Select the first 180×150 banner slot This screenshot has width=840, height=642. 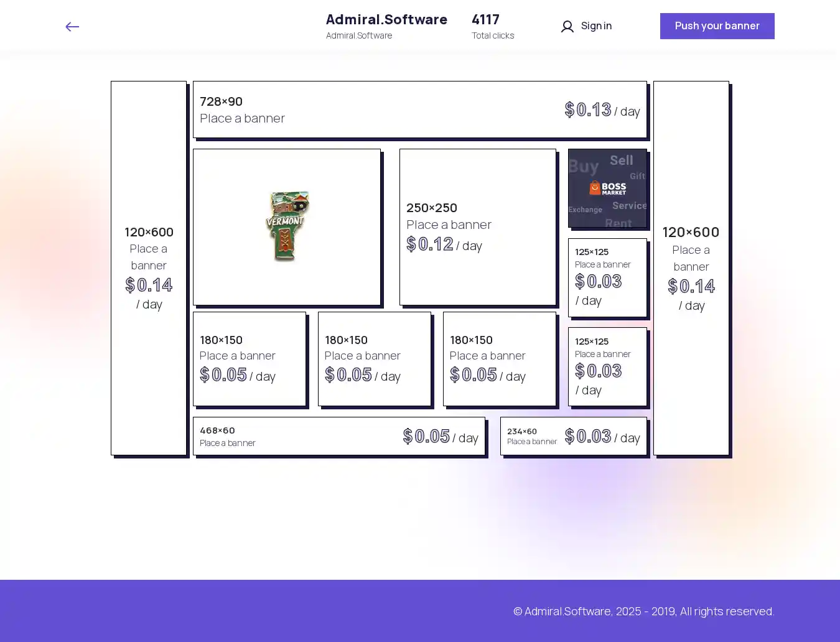tap(250, 359)
